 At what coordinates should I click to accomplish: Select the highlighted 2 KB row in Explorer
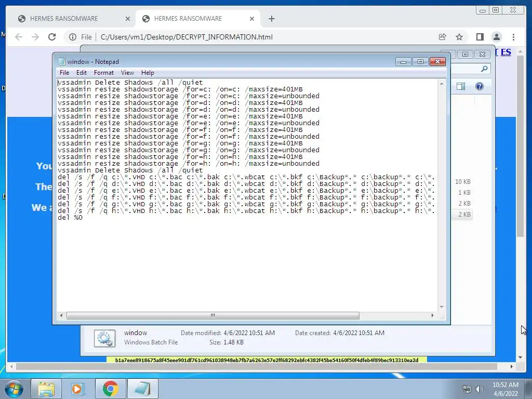click(462, 215)
